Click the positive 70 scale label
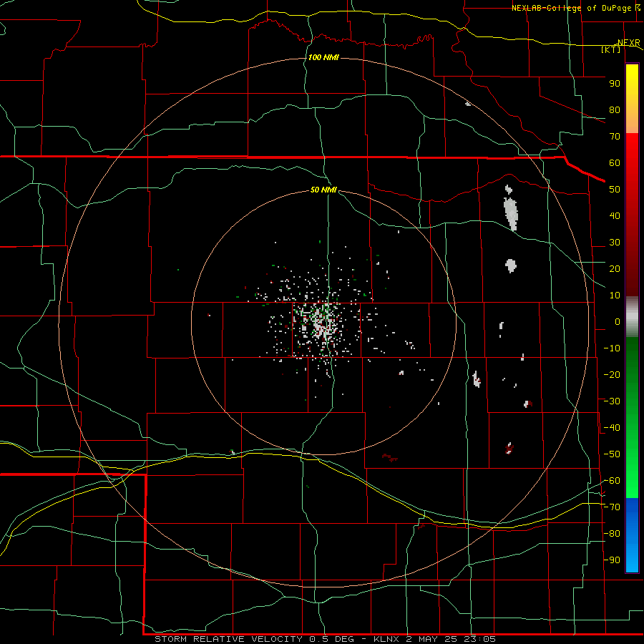This screenshot has width=644, height=644. coord(615,137)
